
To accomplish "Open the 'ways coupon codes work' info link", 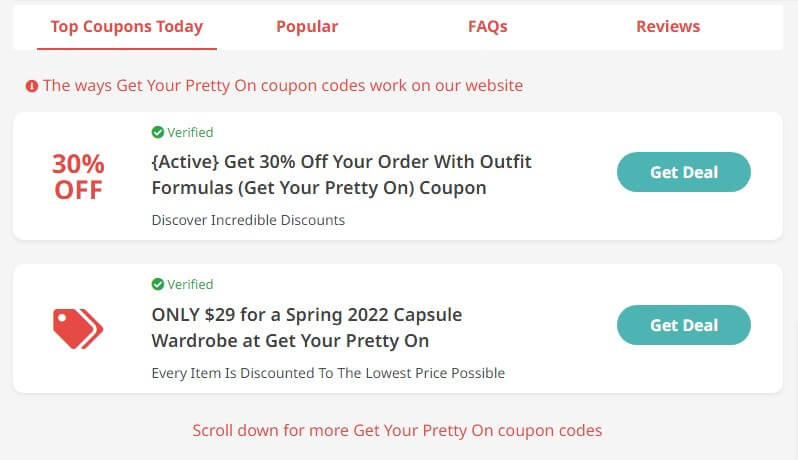I will pos(283,86).
